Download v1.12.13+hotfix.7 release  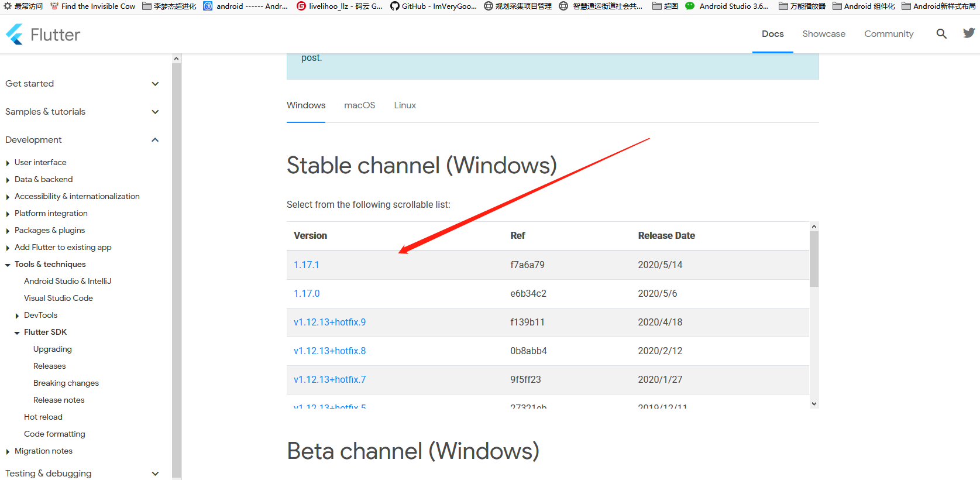329,379
